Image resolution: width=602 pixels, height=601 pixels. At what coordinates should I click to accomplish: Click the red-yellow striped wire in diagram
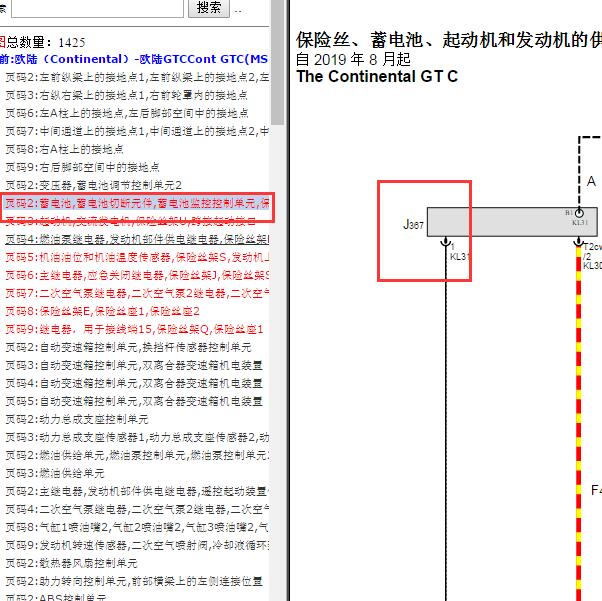[579, 422]
